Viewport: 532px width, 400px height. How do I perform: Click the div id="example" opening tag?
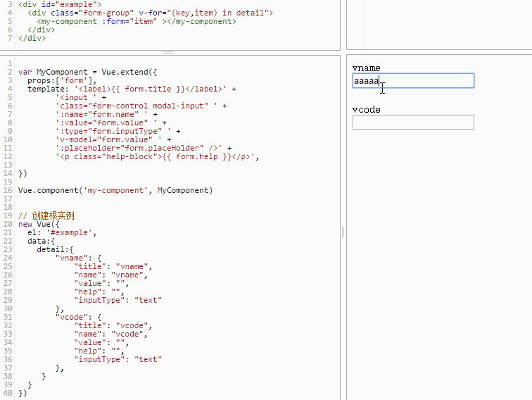coord(60,4)
